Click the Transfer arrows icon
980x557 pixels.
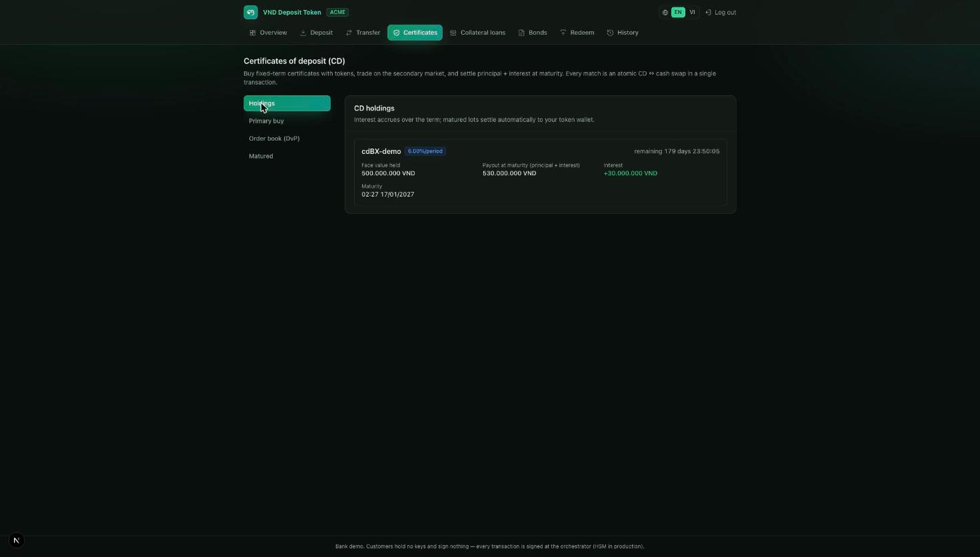tap(349, 33)
